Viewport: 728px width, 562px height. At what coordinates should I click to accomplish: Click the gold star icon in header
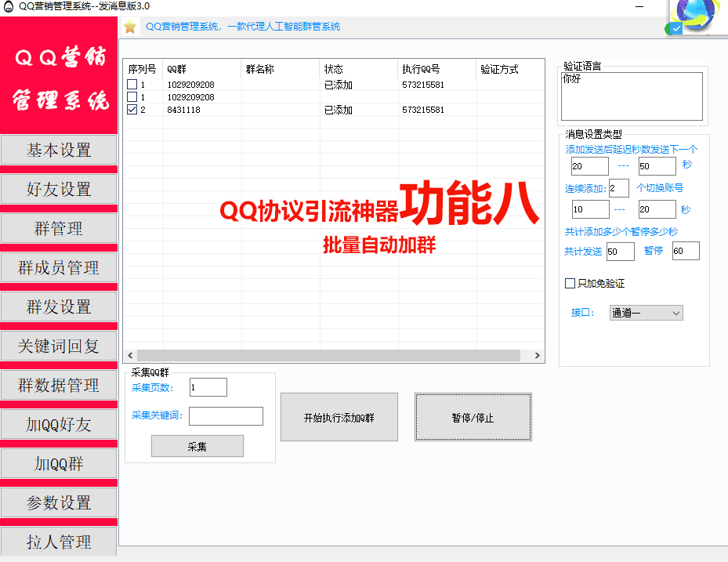[130, 27]
